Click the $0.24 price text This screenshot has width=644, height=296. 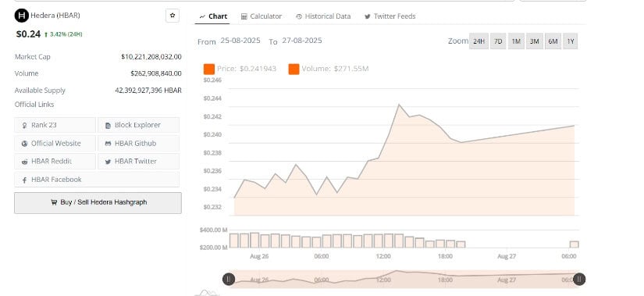click(x=28, y=34)
